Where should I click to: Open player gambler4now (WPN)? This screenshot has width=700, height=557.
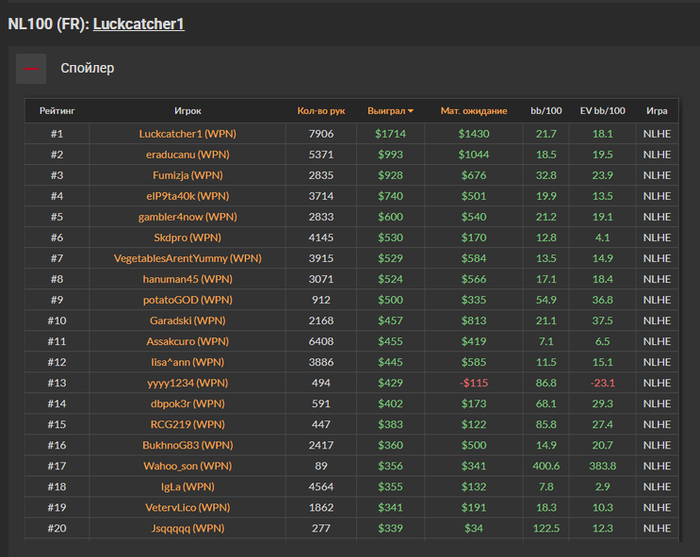point(188,217)
